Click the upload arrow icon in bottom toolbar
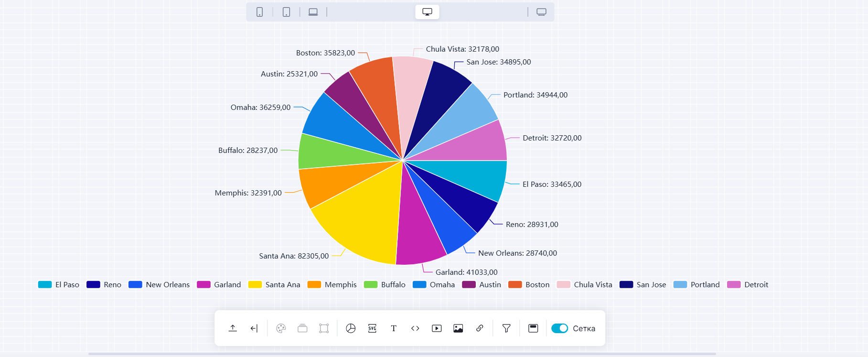 [233, 328]
